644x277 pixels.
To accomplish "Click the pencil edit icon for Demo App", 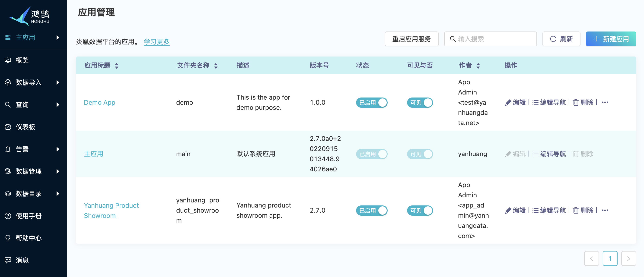I will click(508, 102).
